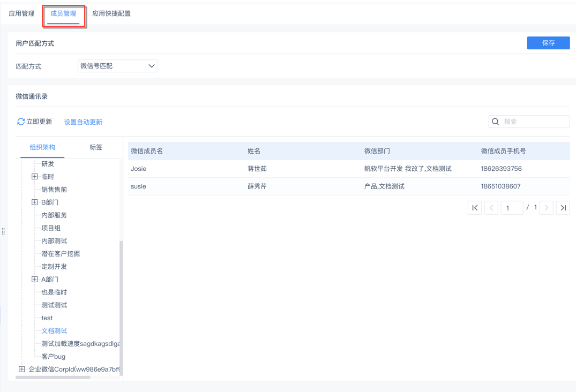Click the left panel collapse handle
The image size is (576, 392).
click(x=3, y=231)
